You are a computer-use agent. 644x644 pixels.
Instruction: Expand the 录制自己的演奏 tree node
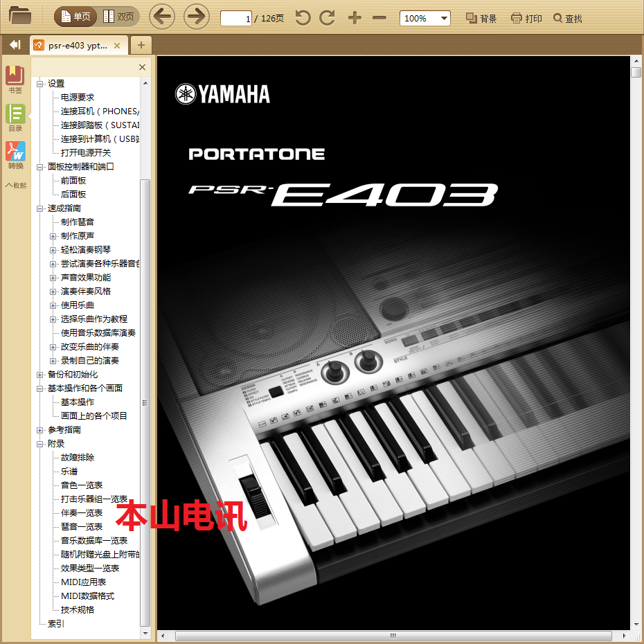click(53, 361)
